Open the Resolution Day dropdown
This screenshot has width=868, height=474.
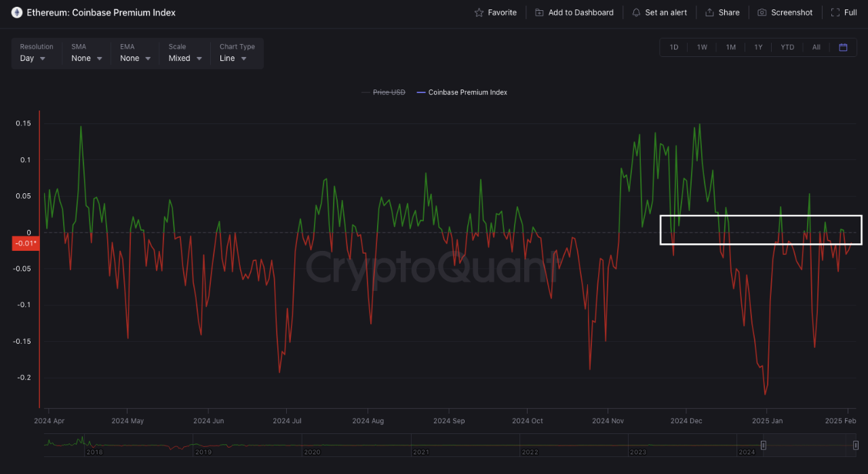[x=37, y=53]
